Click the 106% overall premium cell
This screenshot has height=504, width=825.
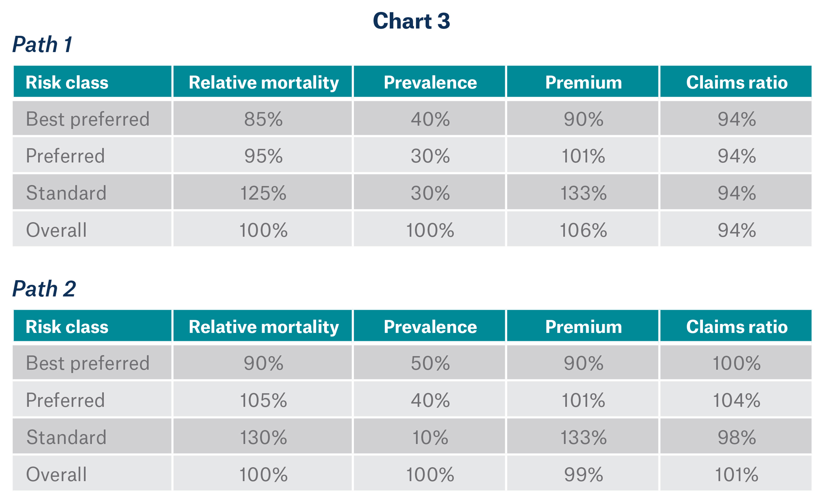coord(583,230)
